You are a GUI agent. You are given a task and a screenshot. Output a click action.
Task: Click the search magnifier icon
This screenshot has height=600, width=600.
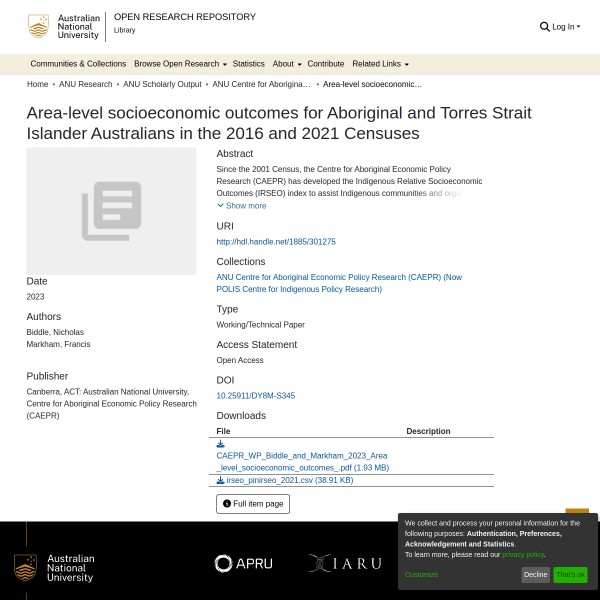545,27
